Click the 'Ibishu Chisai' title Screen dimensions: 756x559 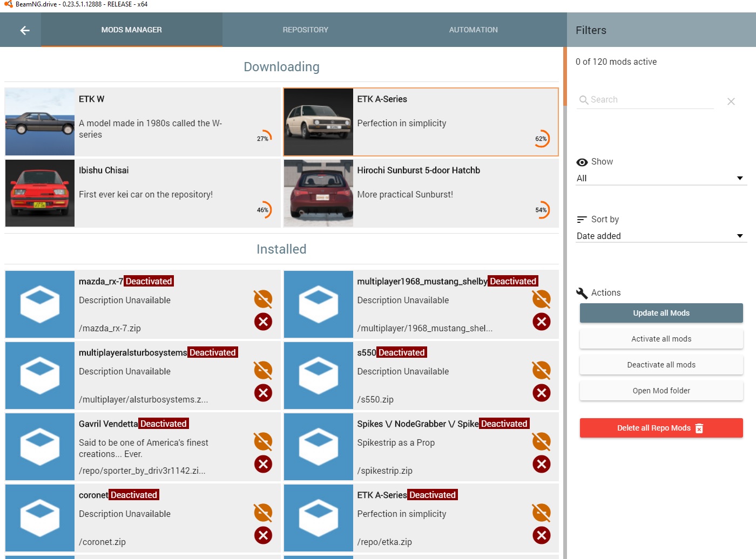click(x=104, y=170)
